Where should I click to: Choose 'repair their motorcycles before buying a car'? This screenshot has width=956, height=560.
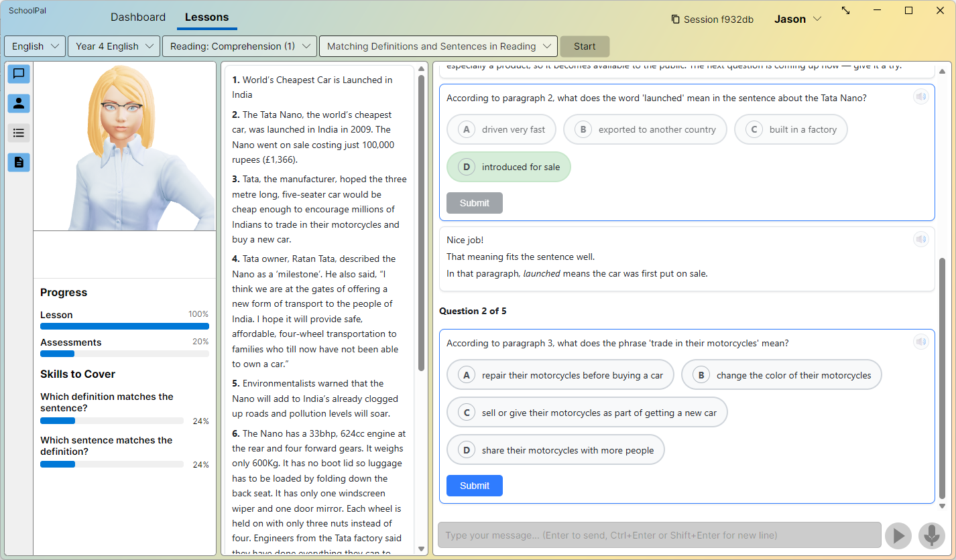(560, 375)
